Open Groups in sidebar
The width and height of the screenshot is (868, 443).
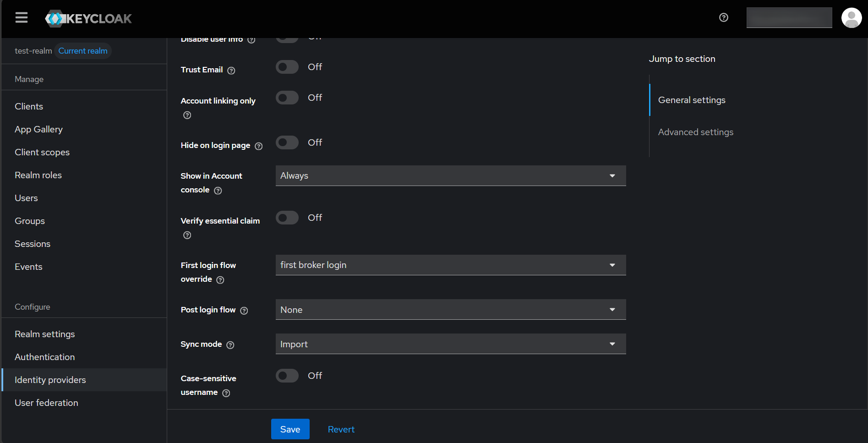pyautogui.click(x=84, y=221)
